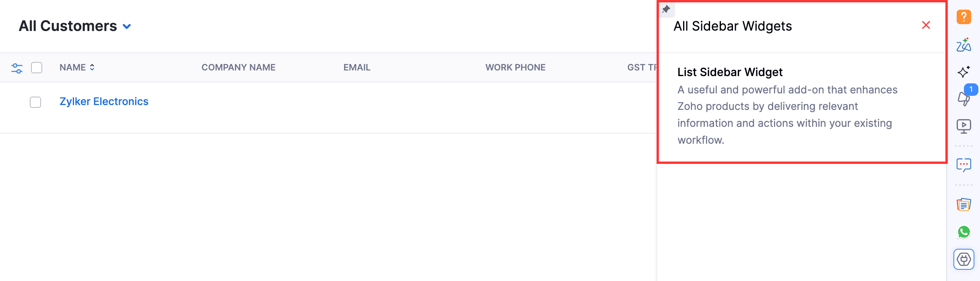This screenshot has width=980, height=281.
Task: Toggle sorting on the NAME column
Action: tap(92, 67)
